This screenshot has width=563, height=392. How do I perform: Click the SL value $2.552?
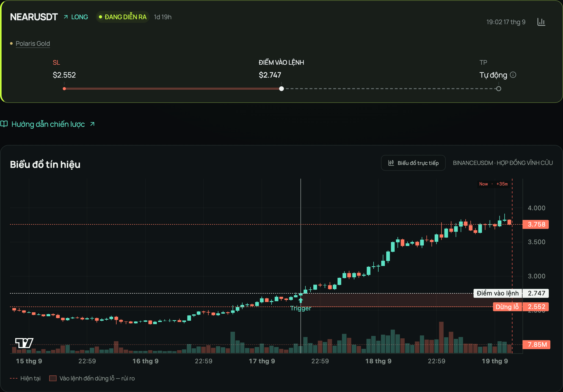64,75
